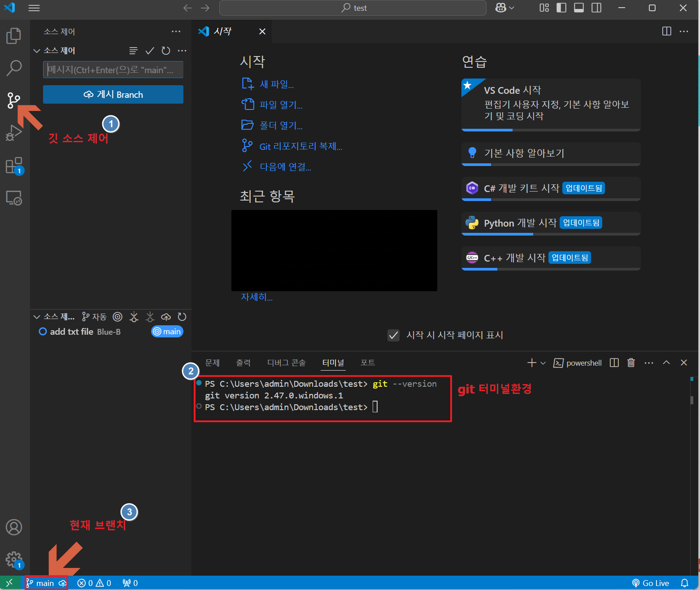700x590 pixels.
Task: Click the 게시 Branch button
Action: [x=113, y=95]
